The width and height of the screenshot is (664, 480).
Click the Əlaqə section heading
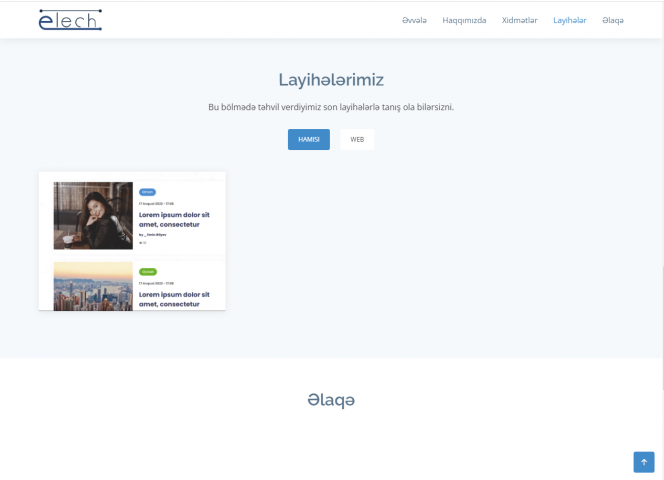coord(331,400)
